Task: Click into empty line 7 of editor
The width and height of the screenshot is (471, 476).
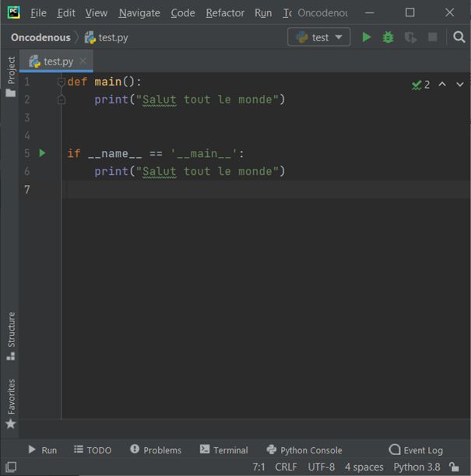Action: click(266, 189)
